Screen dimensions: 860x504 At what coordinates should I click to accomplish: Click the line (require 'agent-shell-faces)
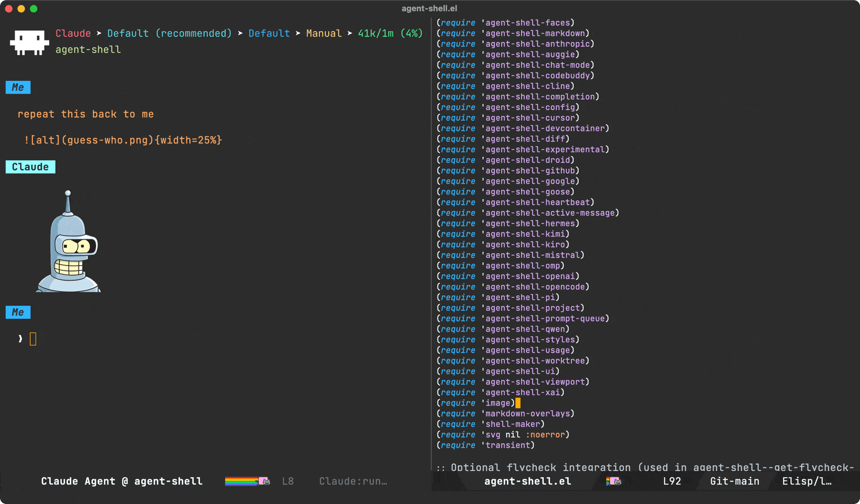506,23
